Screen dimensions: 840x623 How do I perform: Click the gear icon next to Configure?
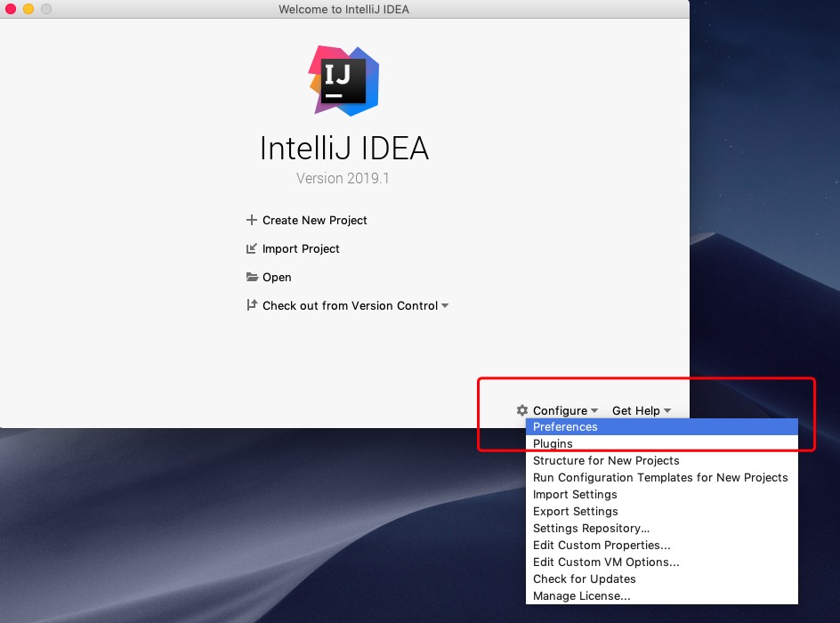[522, 410]
